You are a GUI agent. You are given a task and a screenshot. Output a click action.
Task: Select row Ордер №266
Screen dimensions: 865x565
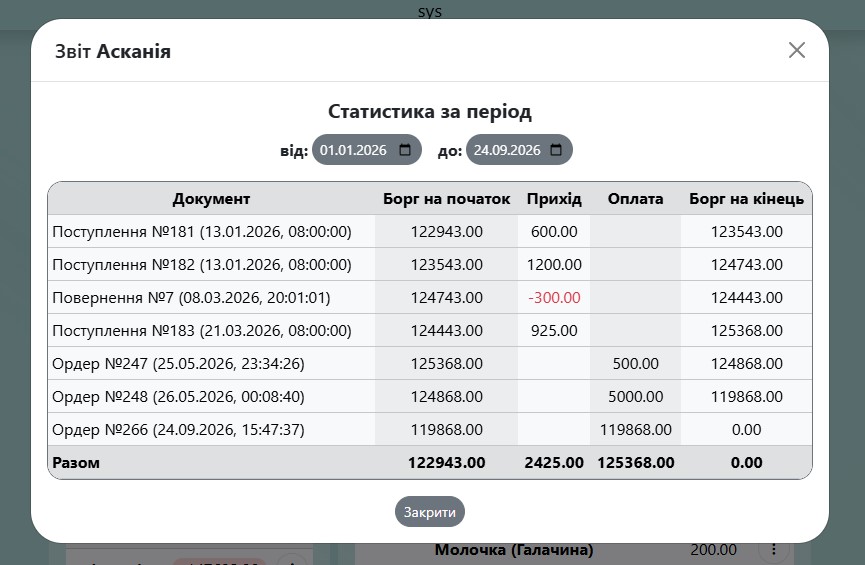tap(430, 429)
